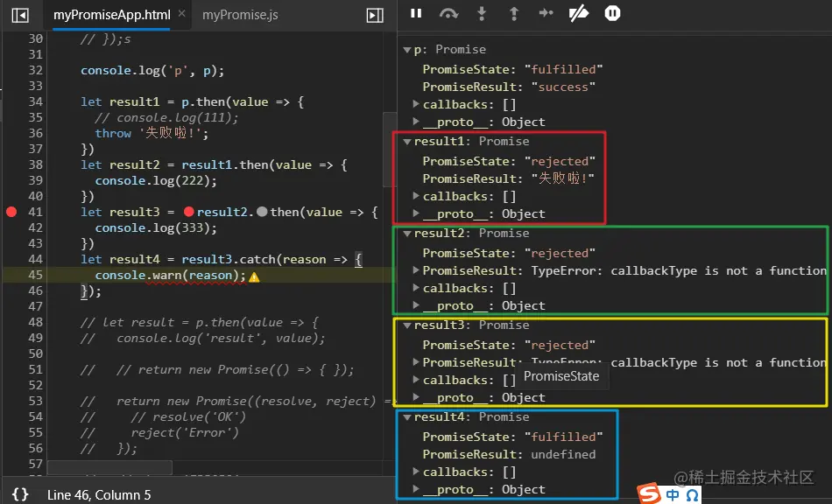
Task: Pause script execution
Action: pyautogui.click(x=416, y=13)
